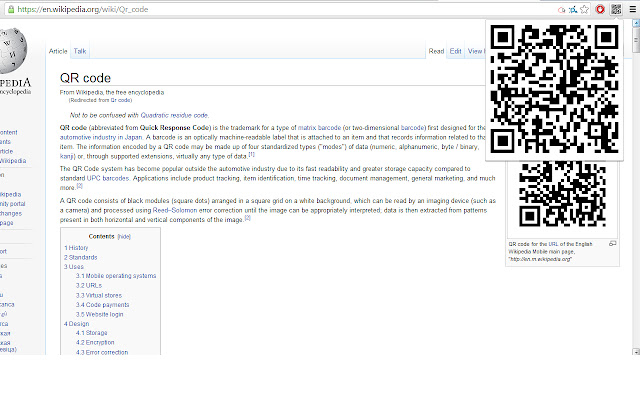
Task: Open the QR code image in the article infobox
Action: click(562, 193)
